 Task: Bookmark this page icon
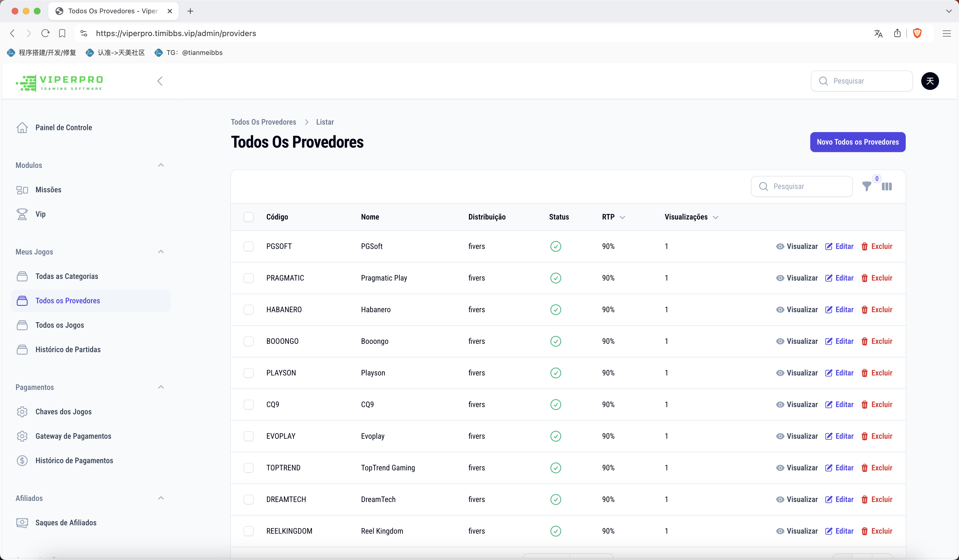coord(62,34)
